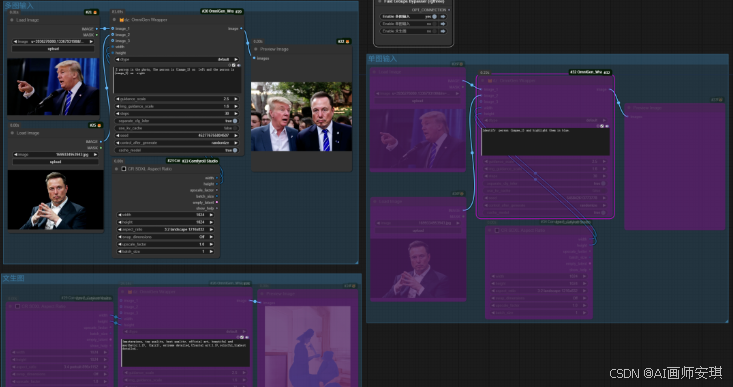Click the generated Trump and Musk preview image

302,116
